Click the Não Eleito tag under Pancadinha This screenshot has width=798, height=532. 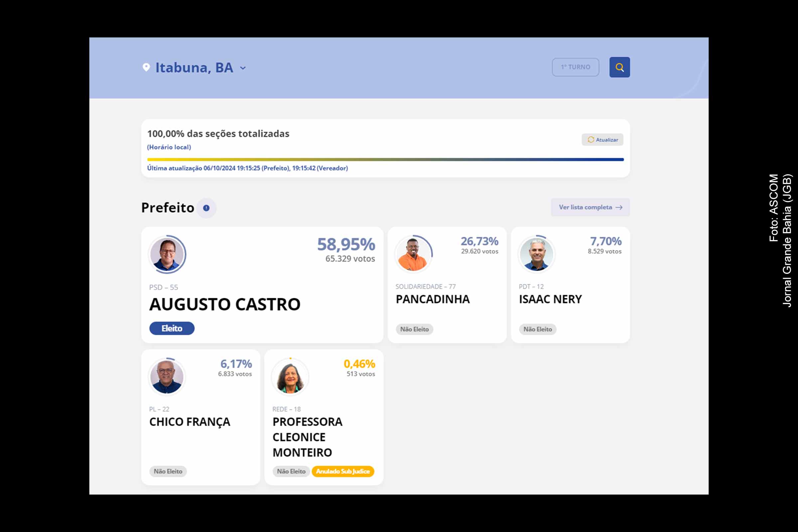[414, 329]
